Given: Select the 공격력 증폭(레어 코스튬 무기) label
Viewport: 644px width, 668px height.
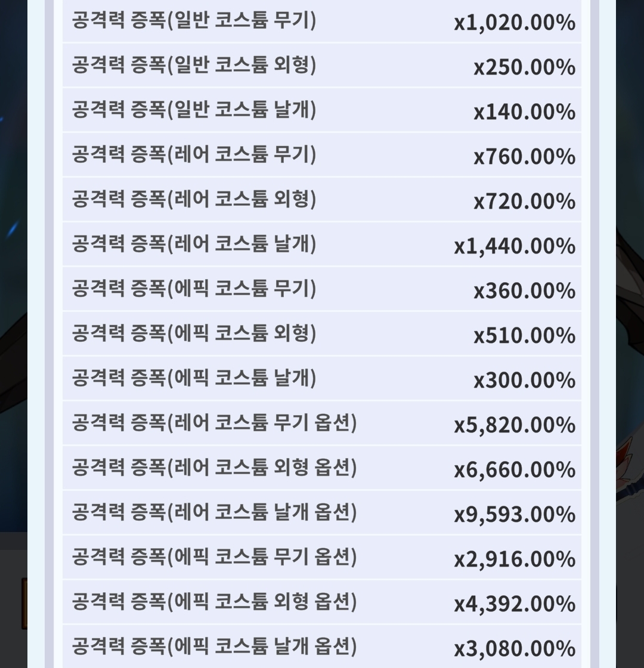Looking at the screenshot, I should 194,154.
